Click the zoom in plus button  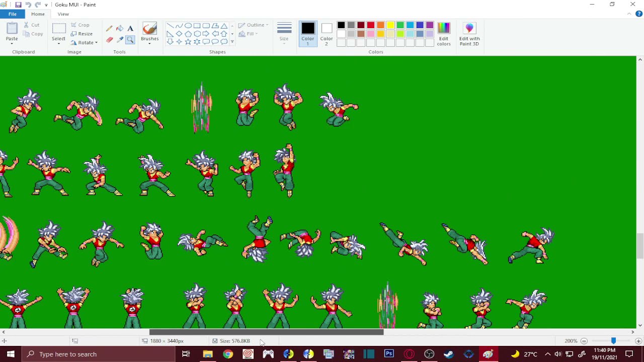(x=638, y=341)
